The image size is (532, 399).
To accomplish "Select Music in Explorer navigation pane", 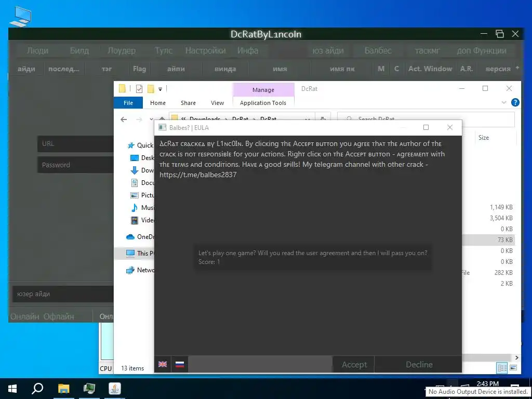I will click(x=142, y=208).
